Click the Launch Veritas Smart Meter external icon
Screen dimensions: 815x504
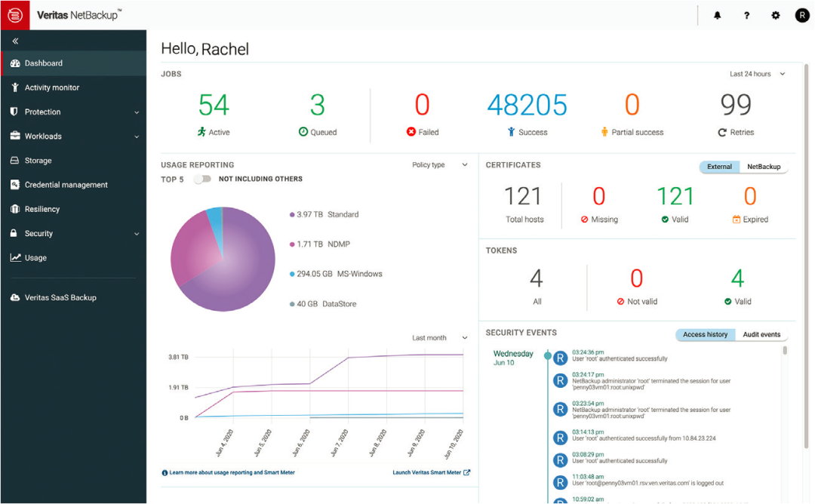click(x=467, y=473)
